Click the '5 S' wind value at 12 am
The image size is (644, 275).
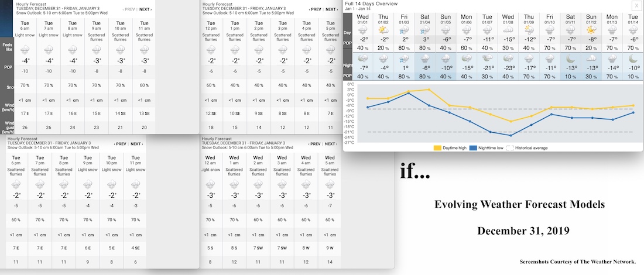[210, 248]
